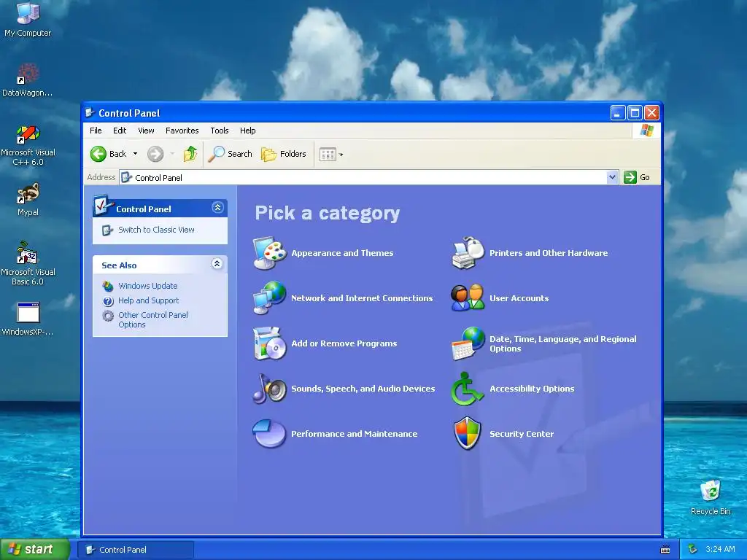Open the Favorites menu

(182, 131)
